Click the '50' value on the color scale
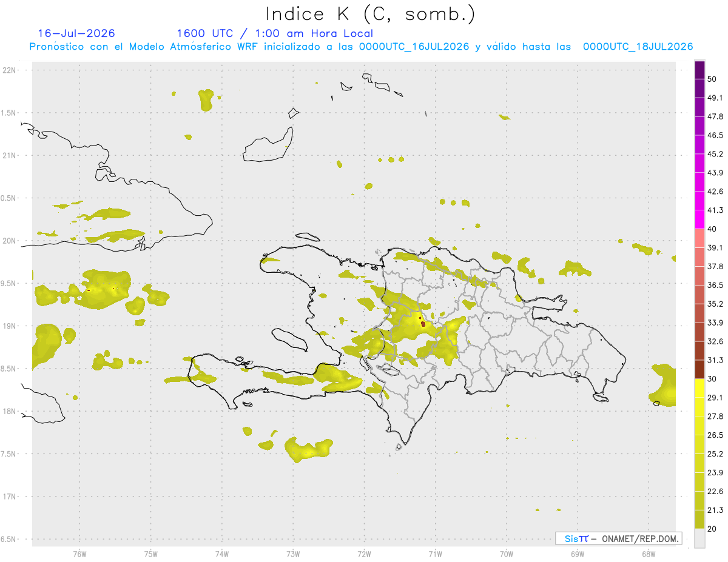Viewport: 728px width, 562px height. coord(712,79)
